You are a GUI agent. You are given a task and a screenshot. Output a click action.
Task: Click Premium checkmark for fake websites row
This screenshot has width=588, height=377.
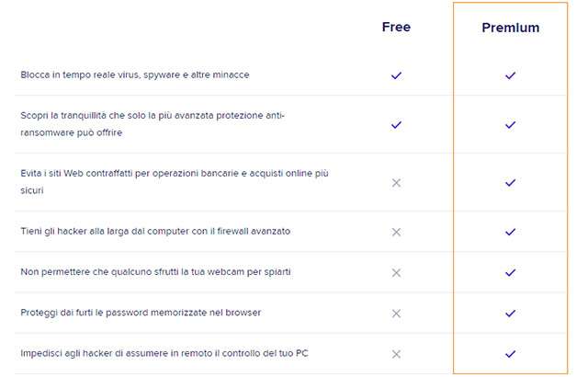pos(511,183)
